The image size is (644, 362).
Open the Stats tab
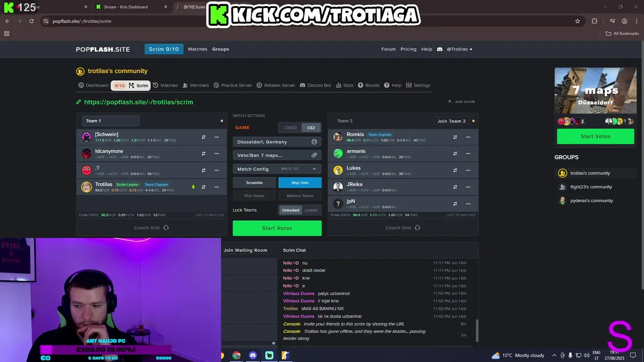click(x=345, y=85)
